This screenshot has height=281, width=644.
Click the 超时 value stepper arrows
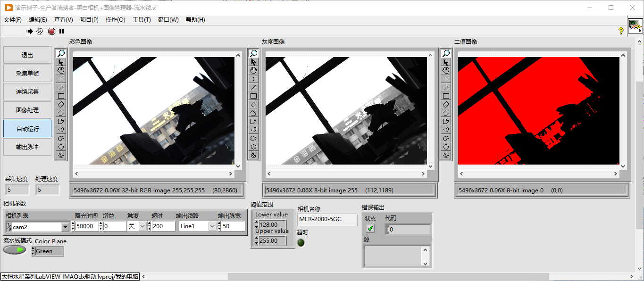click(x=150, y=226)
